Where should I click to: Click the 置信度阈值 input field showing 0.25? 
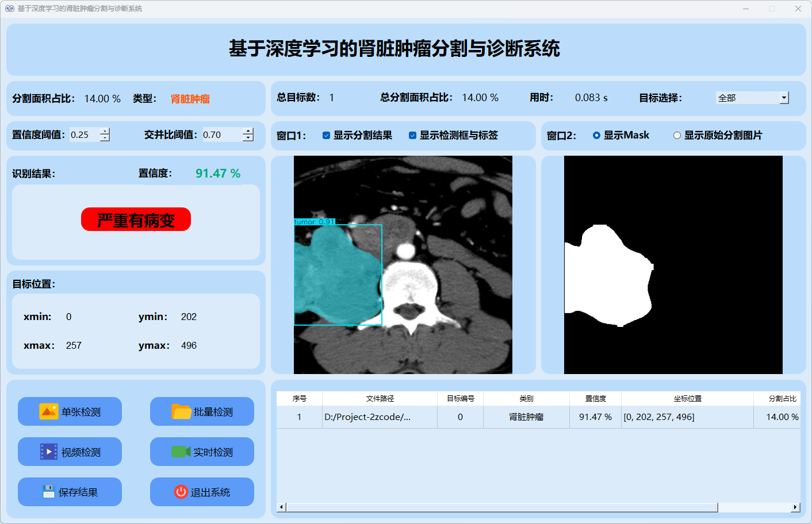84,135
